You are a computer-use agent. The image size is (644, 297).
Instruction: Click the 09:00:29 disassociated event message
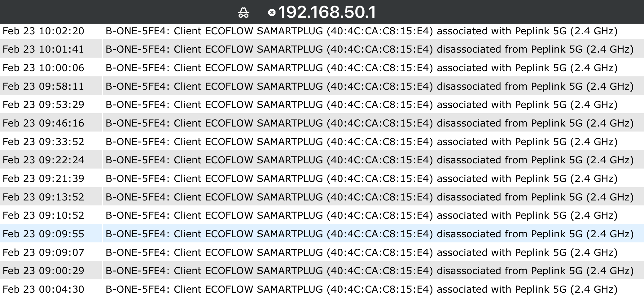[369, 271]
